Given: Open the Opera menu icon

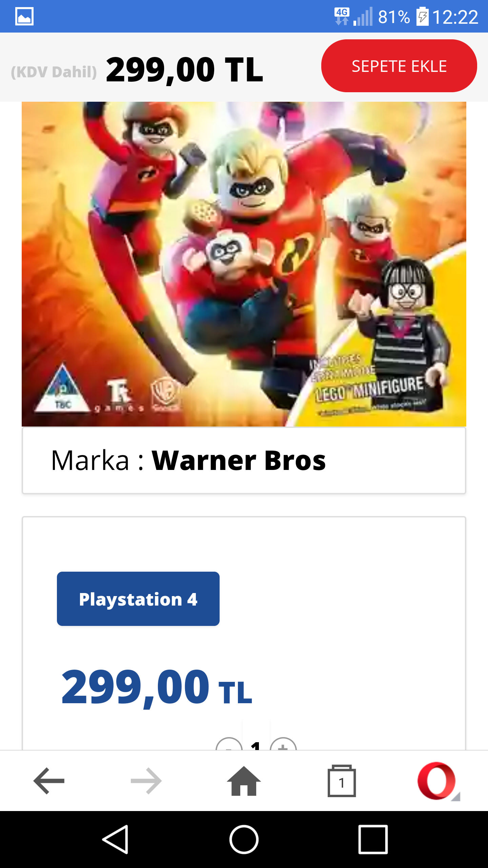Looking at the screenshot, I should pyautogui.click(x=439, y=781).
